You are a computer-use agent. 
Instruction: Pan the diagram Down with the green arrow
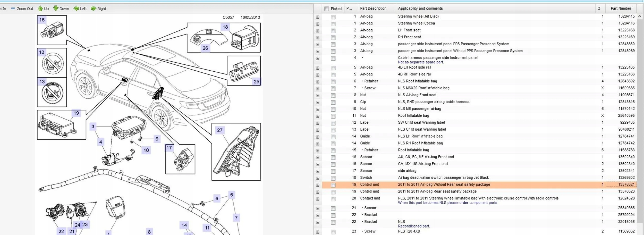(x=61, y=9)
